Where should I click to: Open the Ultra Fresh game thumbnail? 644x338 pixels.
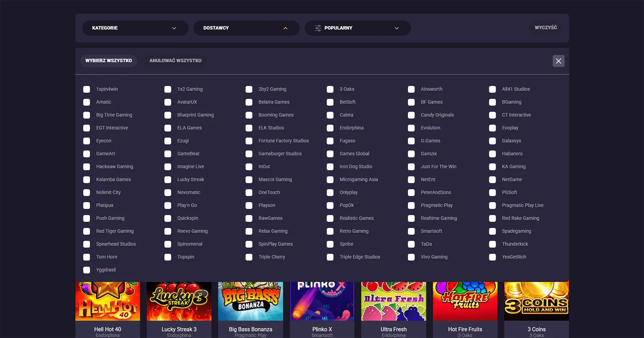(394, 301)
